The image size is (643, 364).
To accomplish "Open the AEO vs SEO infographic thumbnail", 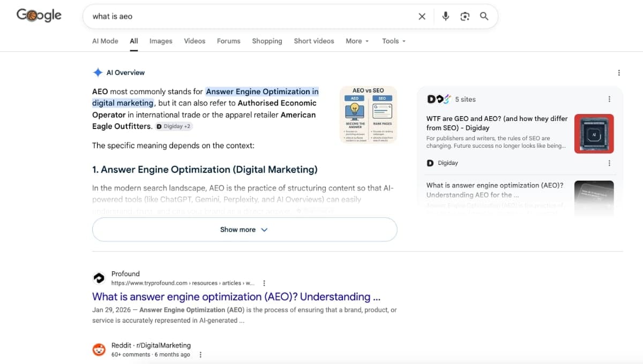I will pyautogui.click(x=368, y=115).
